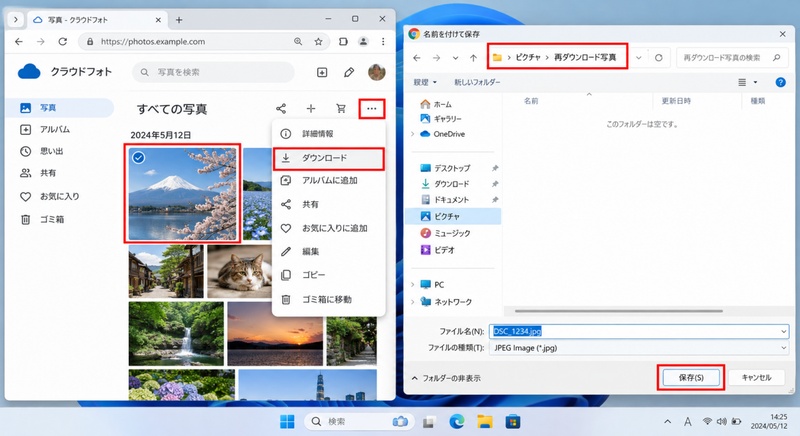Expand the recent locations dropdown in save dialog

coord(455,58)
